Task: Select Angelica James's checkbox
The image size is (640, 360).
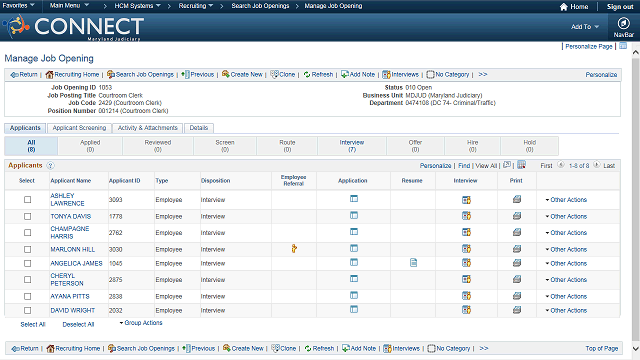Action: point(27,263)
